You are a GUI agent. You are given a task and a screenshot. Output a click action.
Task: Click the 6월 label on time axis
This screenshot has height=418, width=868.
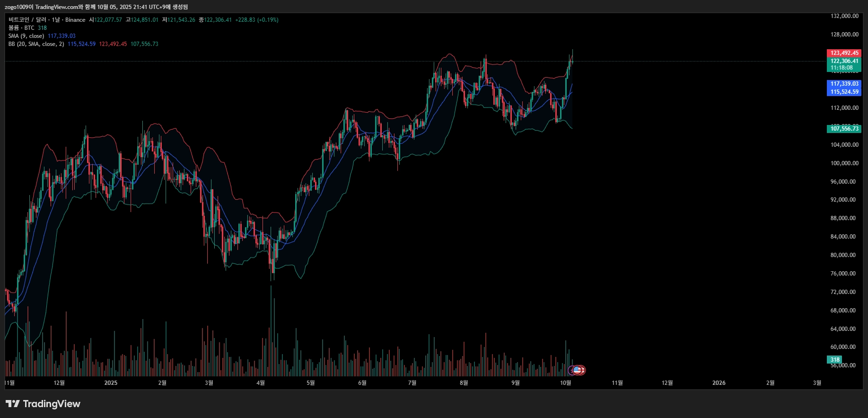(362, 383)
